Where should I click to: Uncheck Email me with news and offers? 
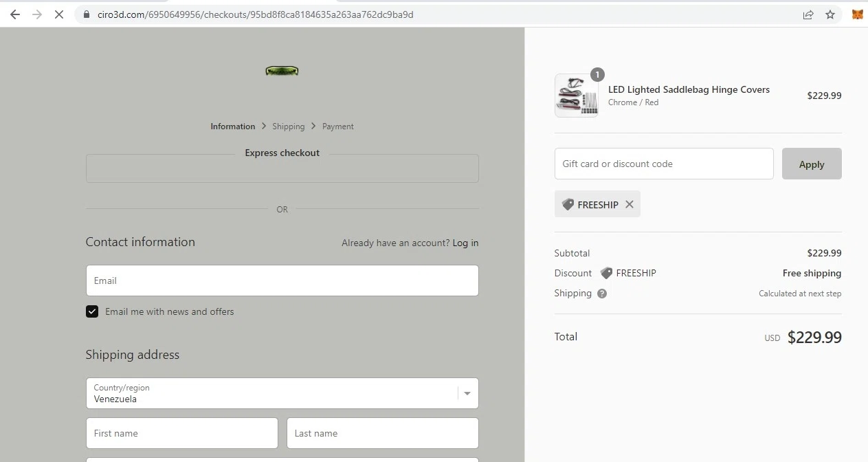pos(92,311)
